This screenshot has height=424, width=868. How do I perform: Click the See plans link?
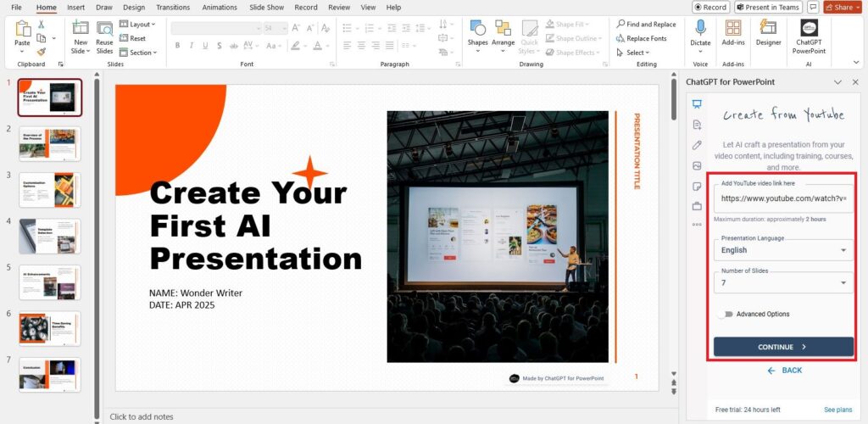click(x=838, y=410)
